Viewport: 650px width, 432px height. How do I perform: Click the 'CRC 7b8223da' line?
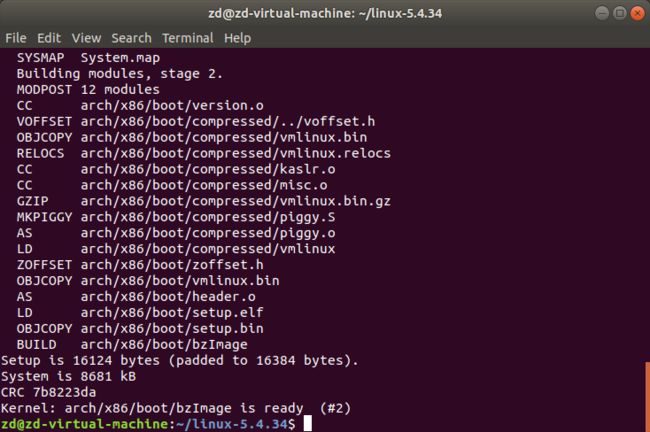coord(49,392)
